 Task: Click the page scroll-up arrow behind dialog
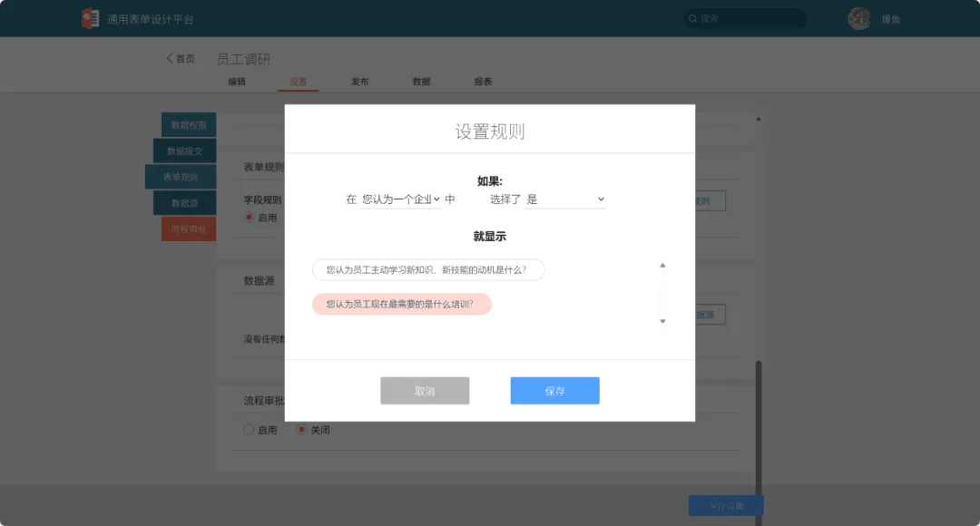(x=758, y=119)
